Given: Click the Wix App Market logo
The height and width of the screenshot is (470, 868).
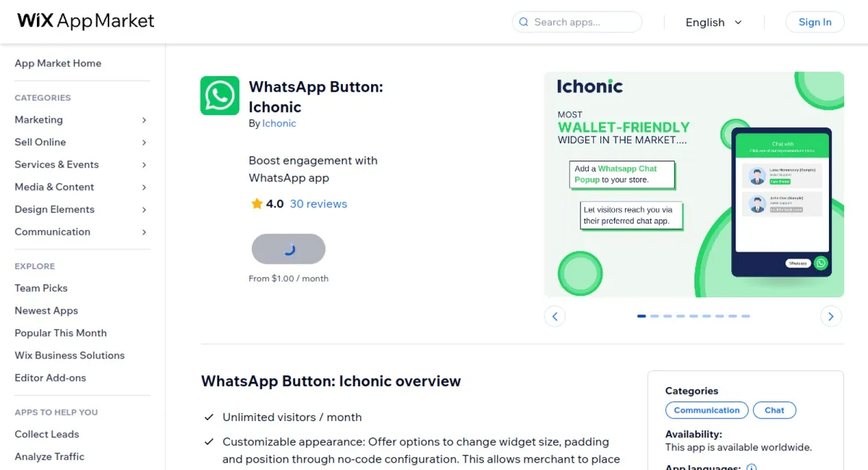Looking at the screenshot, I should point(85,21).
